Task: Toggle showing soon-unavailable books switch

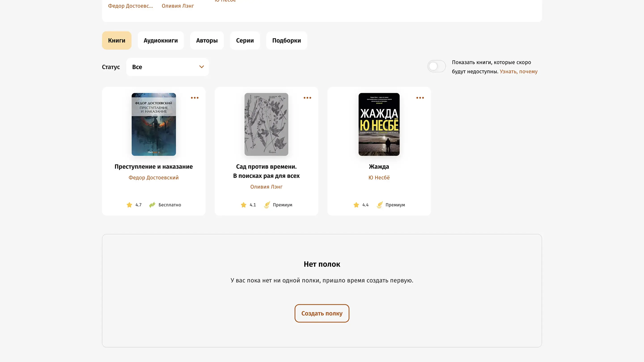Action: tap(436, 66)
